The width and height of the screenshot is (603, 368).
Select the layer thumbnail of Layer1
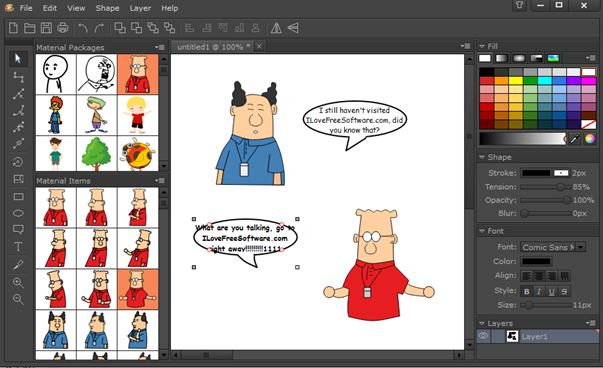tap(512, 336)
